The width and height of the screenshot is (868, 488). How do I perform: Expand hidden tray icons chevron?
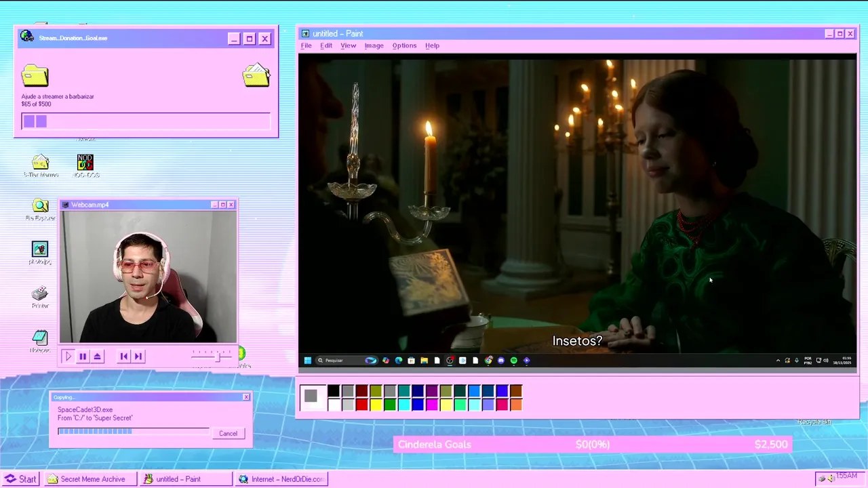(778, 361)
